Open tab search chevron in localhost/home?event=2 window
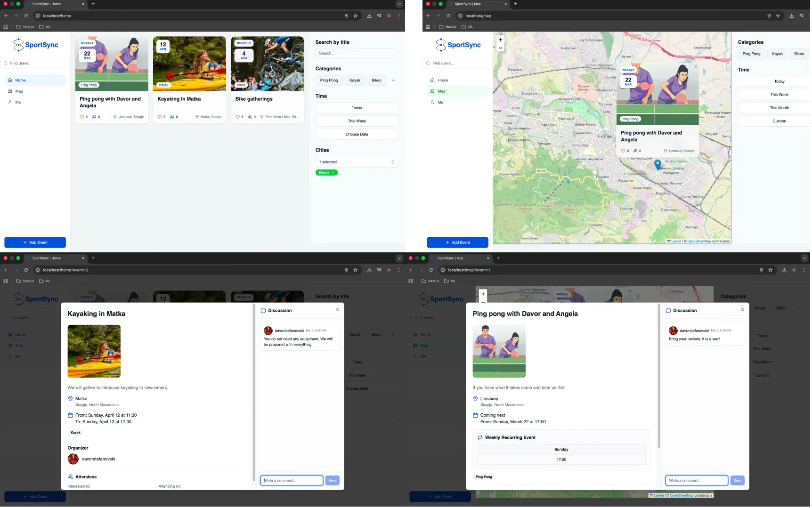The height and width of the screenshot is (508, 812). pyautogui.click(x=400, y=258)
